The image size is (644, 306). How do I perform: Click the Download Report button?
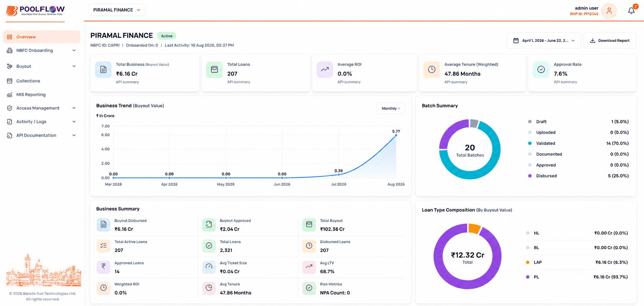(x=610, y=41)
